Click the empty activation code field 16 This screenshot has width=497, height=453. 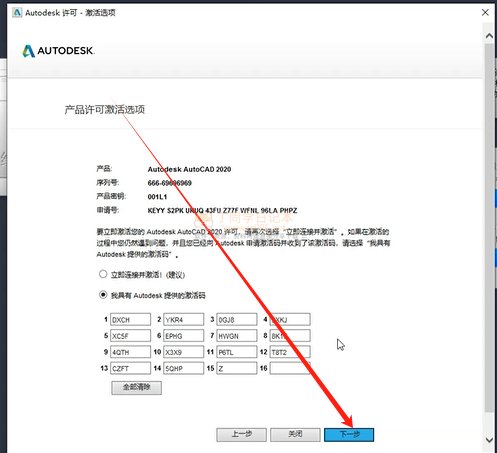pos(290,368)
